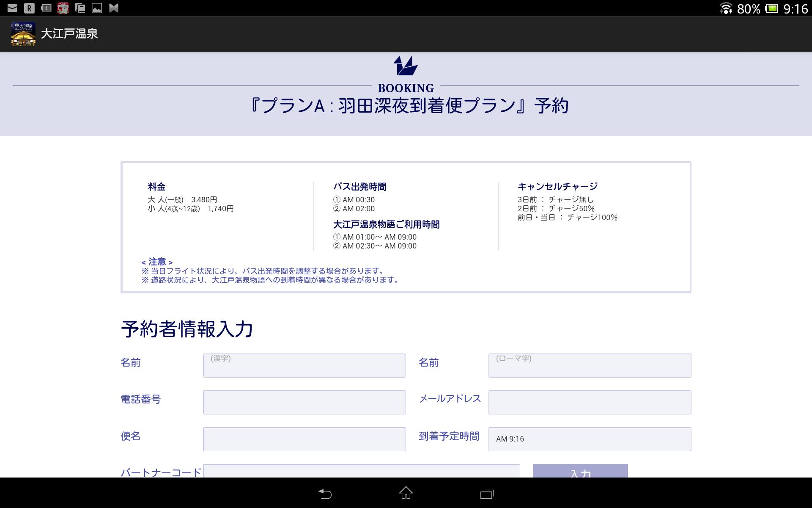Image resolution: width=812 pixels, height=508 pixels.
Task: Tap the 小人(4歳~12歳) 1,740円 price line
Action: point(191,208)
